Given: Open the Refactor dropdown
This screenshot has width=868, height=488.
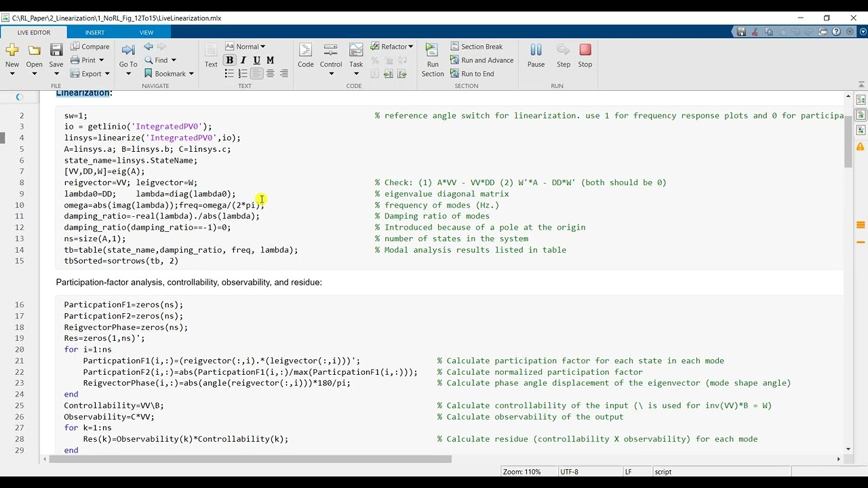Looking at the screenshot, I should click(391, 47).
